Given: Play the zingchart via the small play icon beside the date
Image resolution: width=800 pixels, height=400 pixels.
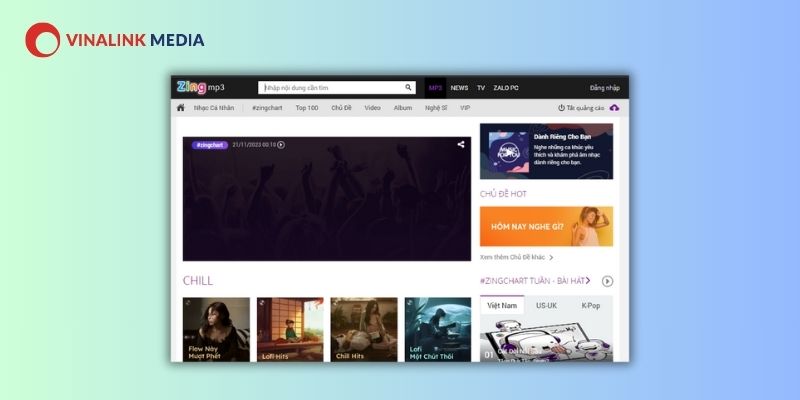Looking at the screenshot, I should click(x=281, y=145).
